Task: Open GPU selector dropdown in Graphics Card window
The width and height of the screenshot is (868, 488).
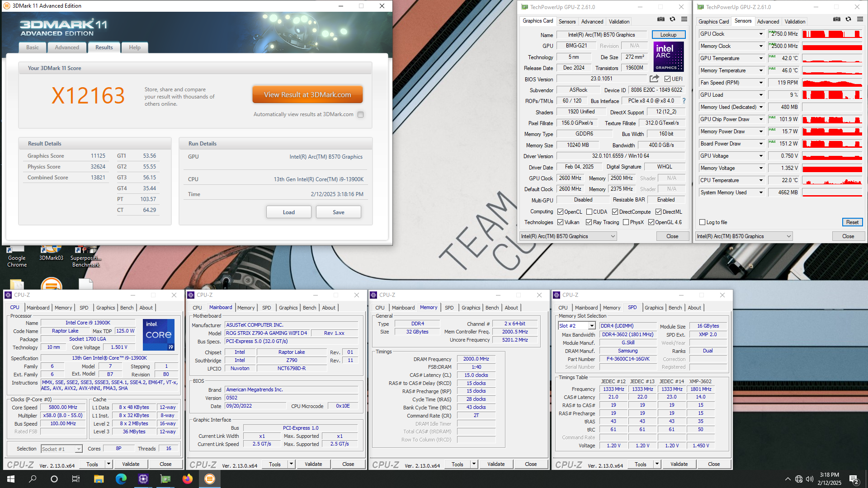Action: coord(568,236)
